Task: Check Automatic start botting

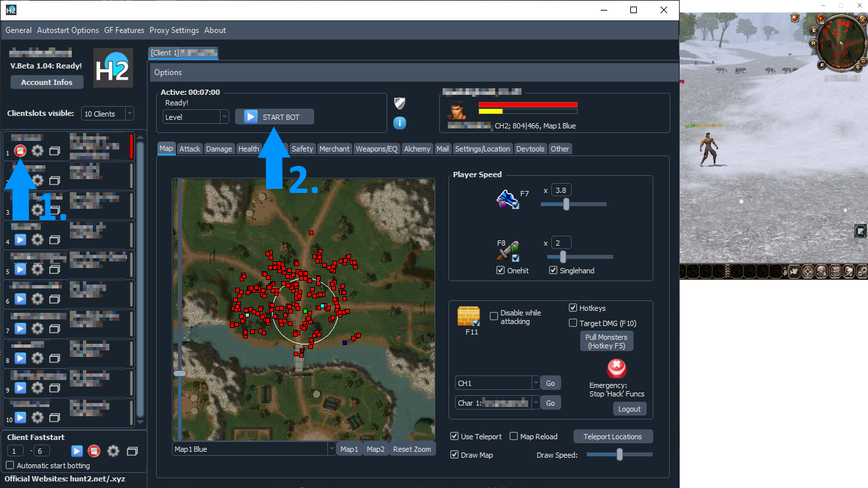Action: [x=10, y=466]
